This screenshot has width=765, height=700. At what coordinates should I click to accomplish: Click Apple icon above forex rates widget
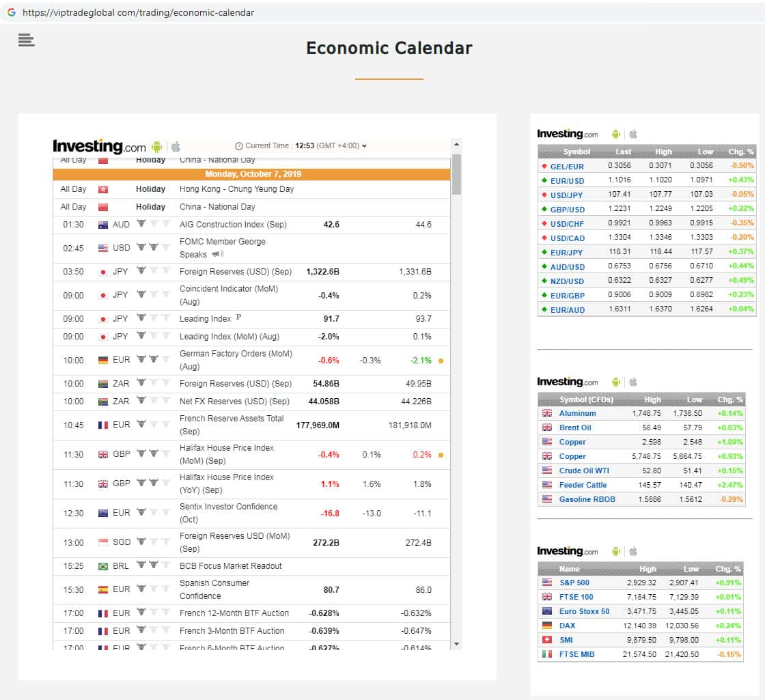(633, 134)
